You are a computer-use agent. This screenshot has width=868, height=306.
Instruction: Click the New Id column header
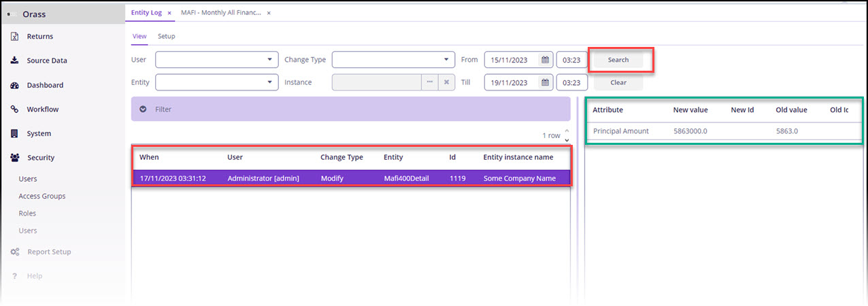[x=742, y=109]
